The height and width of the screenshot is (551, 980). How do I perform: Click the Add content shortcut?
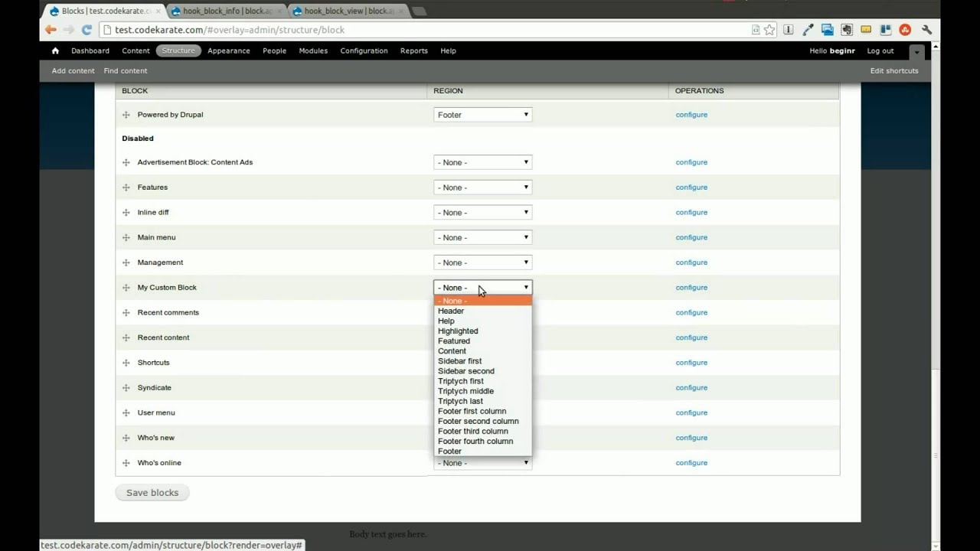[73, 70]
